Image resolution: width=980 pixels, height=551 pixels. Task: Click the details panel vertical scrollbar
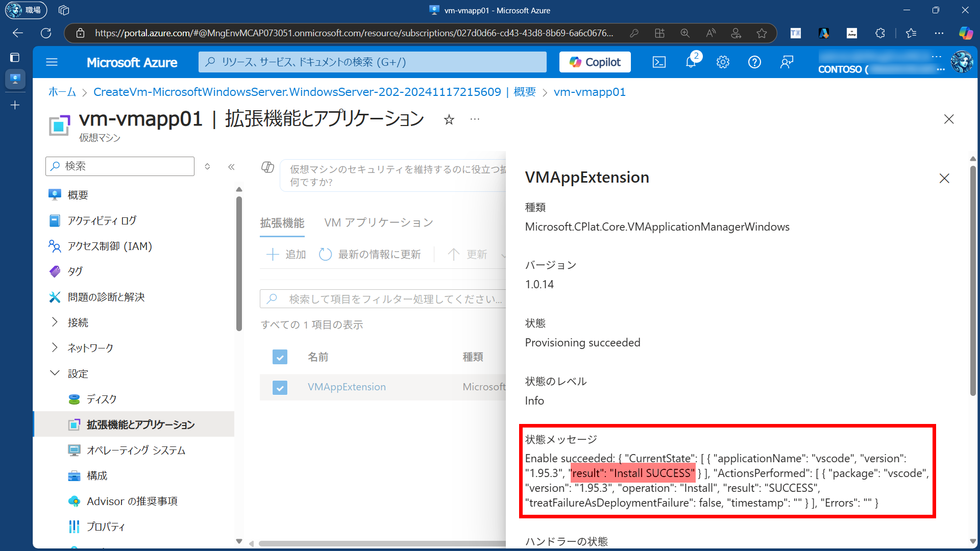(x=973, y=281)
